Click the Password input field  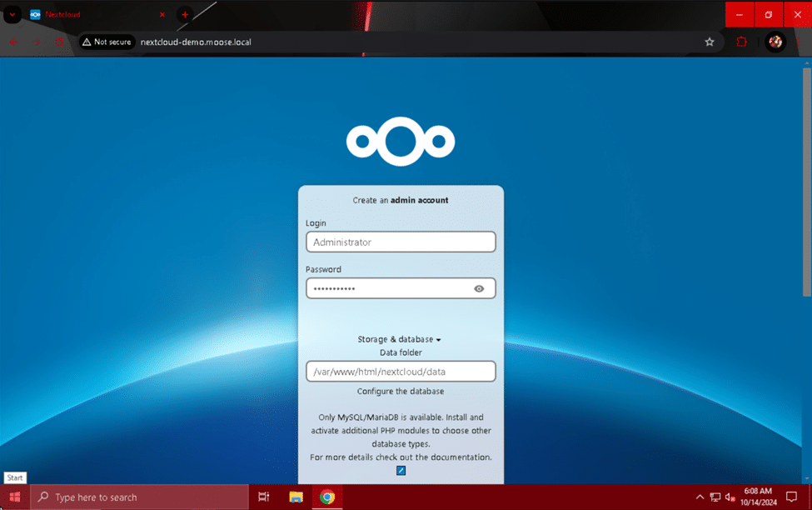click(x=401, y=288)
